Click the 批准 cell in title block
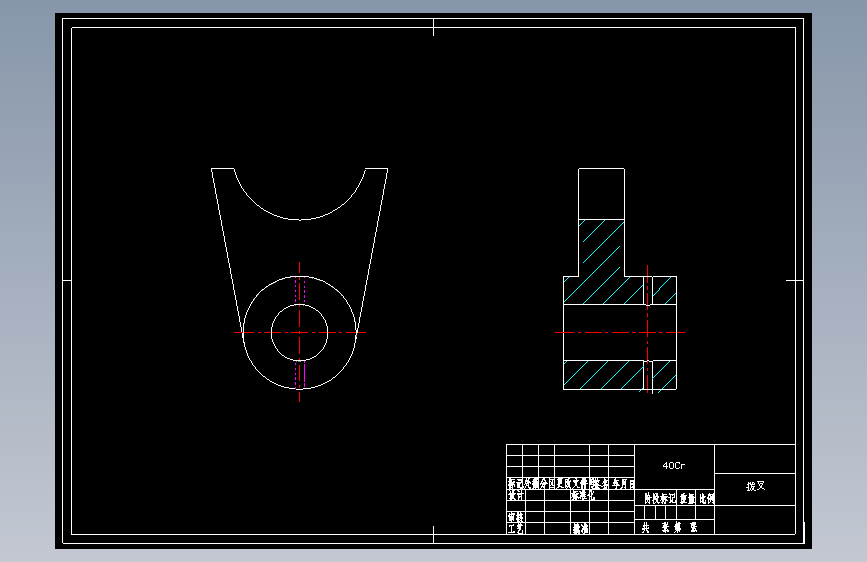 (580, 528)
